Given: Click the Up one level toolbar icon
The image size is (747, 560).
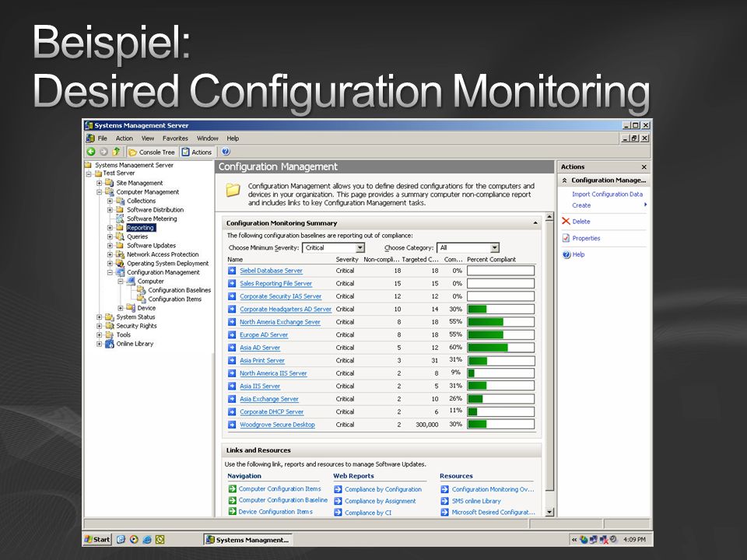Looking at the screenshot, I should [x=116, y=152].
